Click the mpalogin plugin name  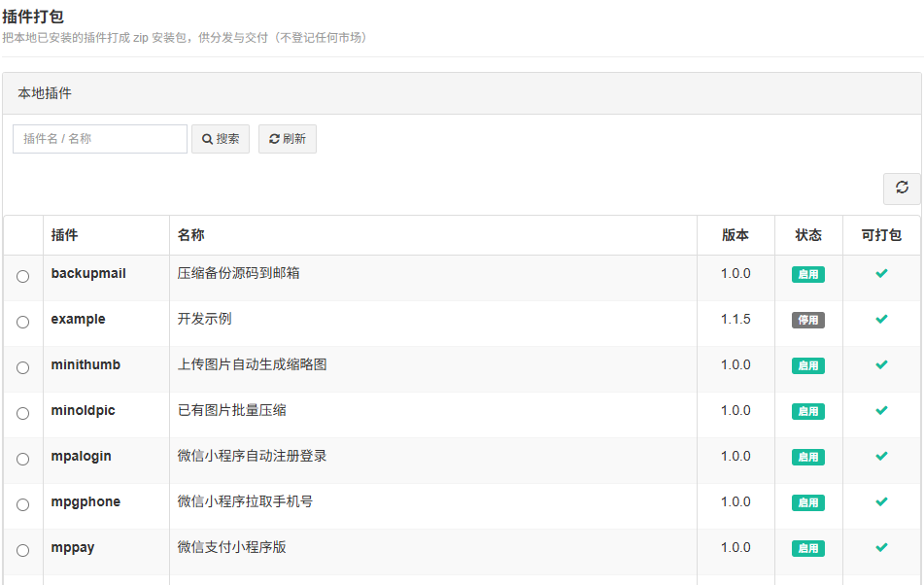tap(82, 457)
